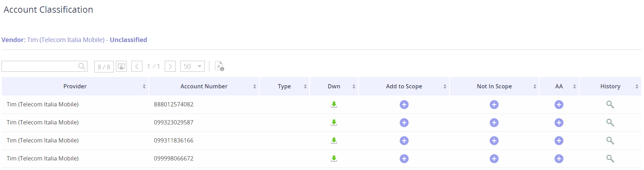The image size is (644, 170).
Task: Select account number 099323029587 text
Action: (x=174, y=122)
